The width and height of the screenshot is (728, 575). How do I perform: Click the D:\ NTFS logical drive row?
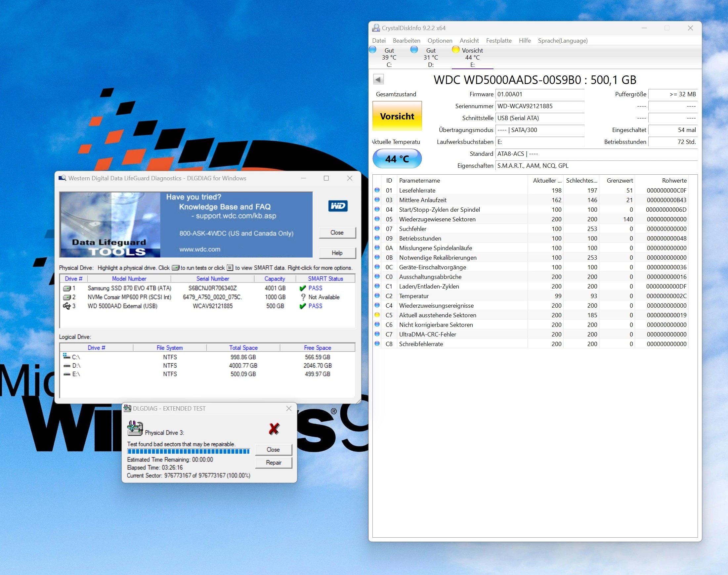(207, 366)
